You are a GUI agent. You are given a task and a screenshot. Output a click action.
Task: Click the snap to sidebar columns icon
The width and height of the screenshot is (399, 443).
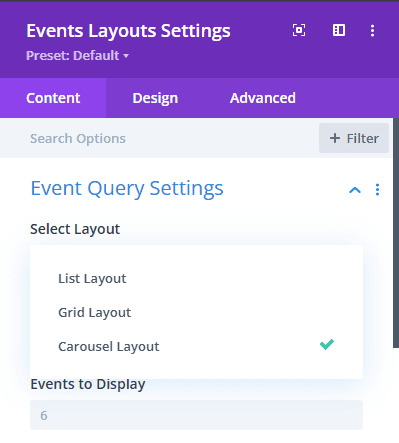click(339, 30)
